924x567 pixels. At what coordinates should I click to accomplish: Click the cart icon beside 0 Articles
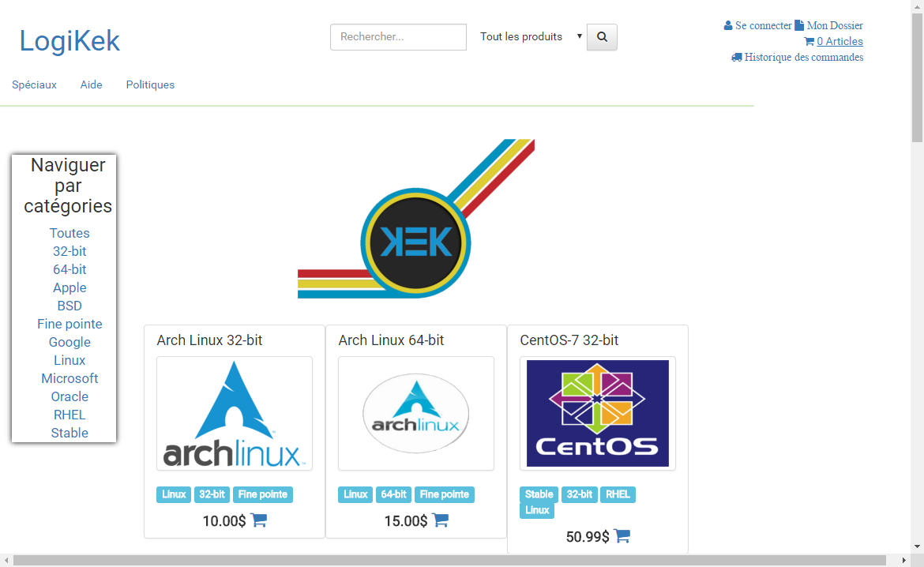(809, 41)
